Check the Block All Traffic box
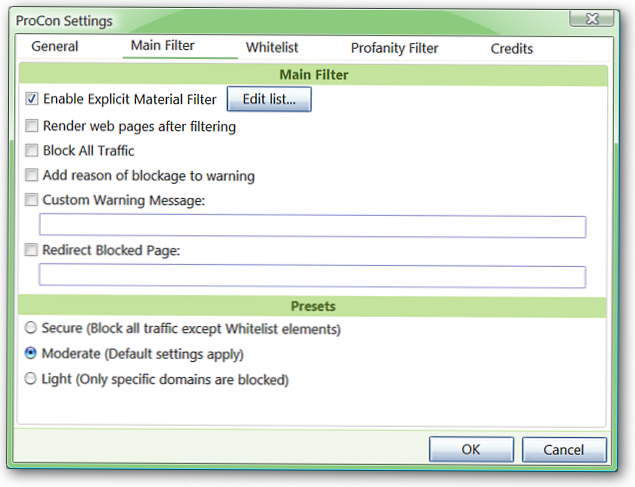This screenshot has height=487, width=635. [x=32, y=151]
